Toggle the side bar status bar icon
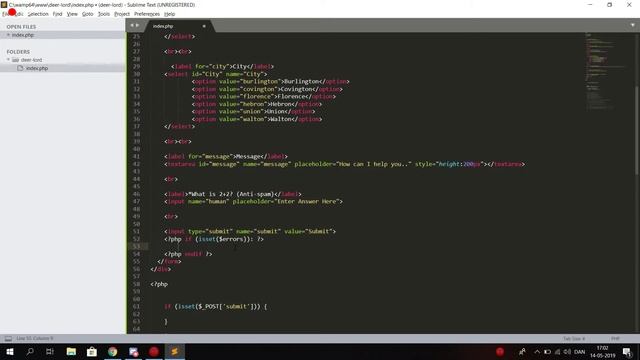The height and width of the screenshot is (360, 640). [8, 338]
